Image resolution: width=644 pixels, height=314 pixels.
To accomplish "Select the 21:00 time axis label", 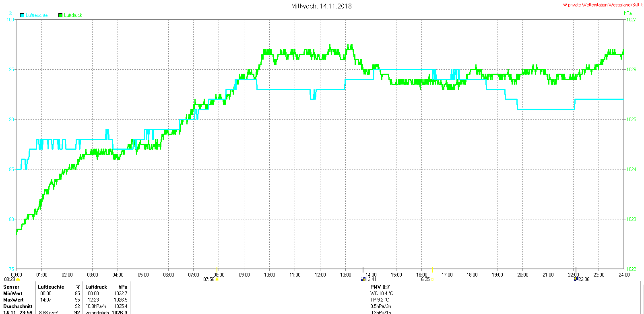I will coord(548,275).
